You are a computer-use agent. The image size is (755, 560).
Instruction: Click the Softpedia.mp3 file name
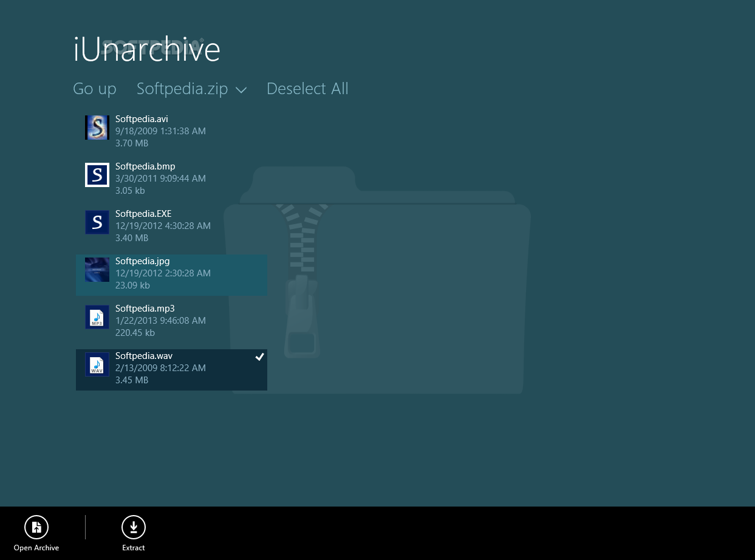(145, 309)
